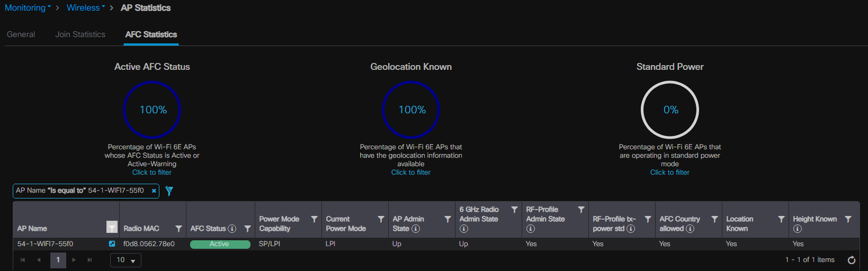Switch to the General tab

tap(21, 34)
